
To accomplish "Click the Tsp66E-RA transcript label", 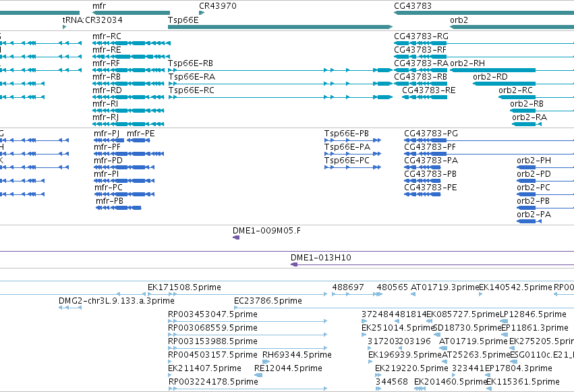I will (x=192, y=77).
